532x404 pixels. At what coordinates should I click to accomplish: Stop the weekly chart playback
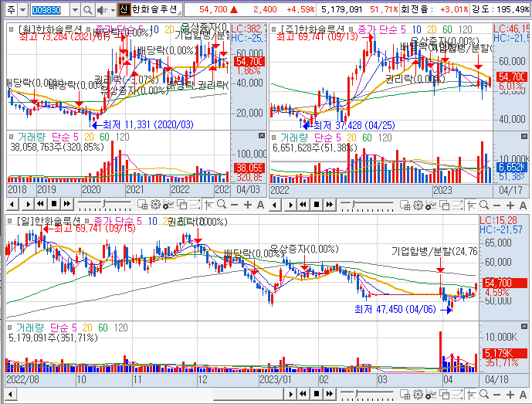click(x=317, y=205)
